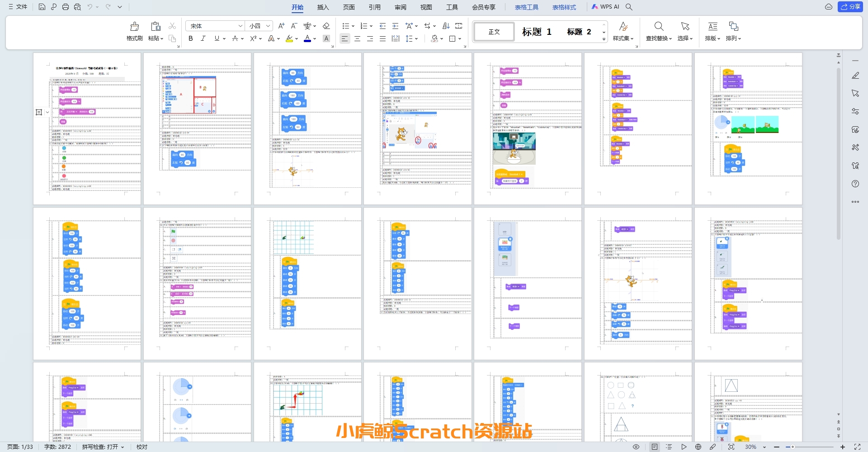Switch to the 表格工具 tab
Image resolution: width=868 pixels, height=452 pixels.
tap(527, 7)
